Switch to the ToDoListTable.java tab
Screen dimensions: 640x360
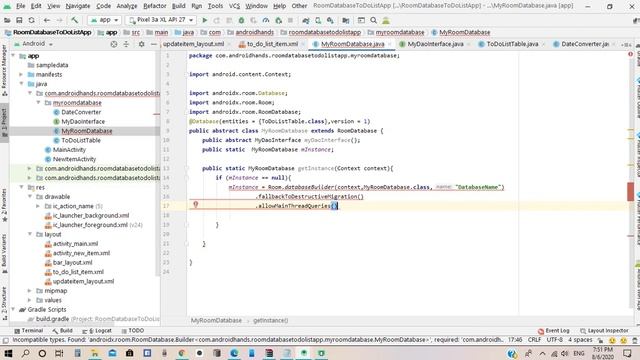[512, 44]
